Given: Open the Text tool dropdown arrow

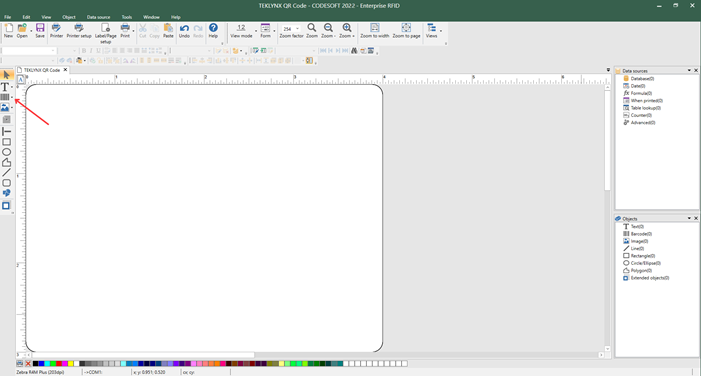Looking at the screenshot, I should pyautogui.click(x=12, y=87).
